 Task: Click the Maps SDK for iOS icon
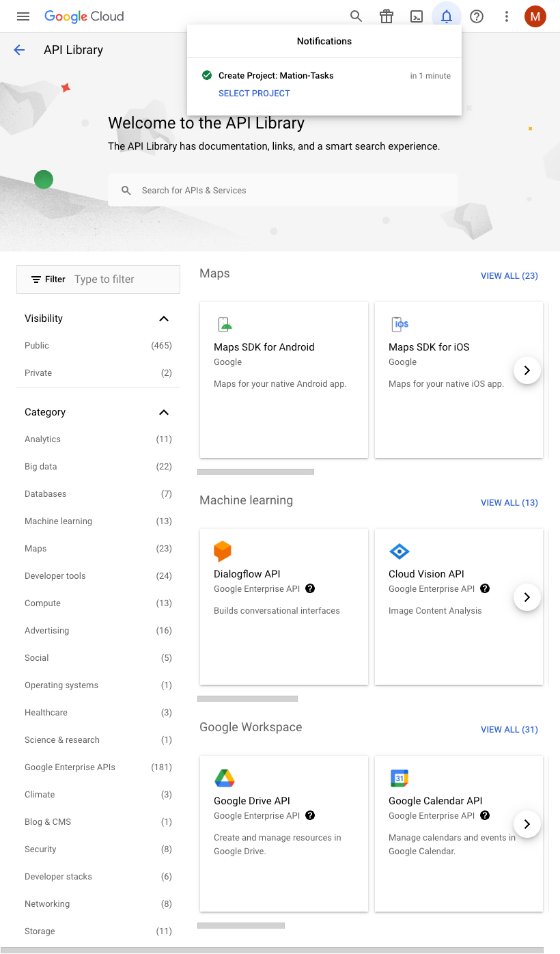coord(400,325)
